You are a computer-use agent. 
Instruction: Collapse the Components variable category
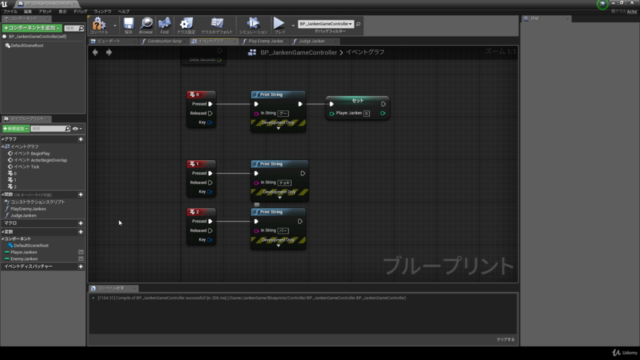3,239
